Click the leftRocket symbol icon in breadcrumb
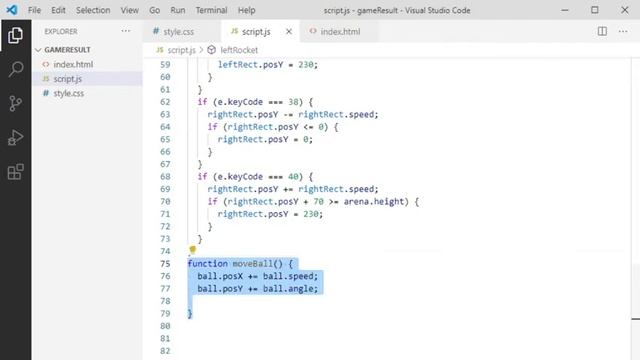The image size is (640, 360). (x=211, y=50)
